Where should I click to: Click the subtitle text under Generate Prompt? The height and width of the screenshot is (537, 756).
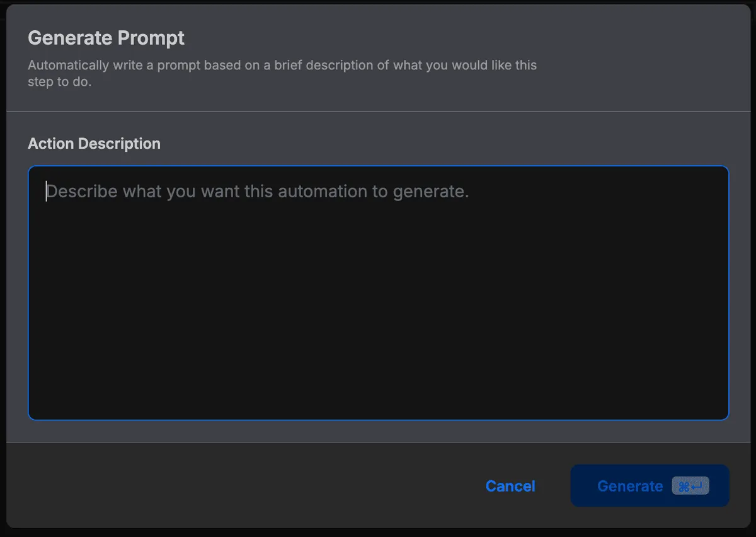(x=282, y=73)
